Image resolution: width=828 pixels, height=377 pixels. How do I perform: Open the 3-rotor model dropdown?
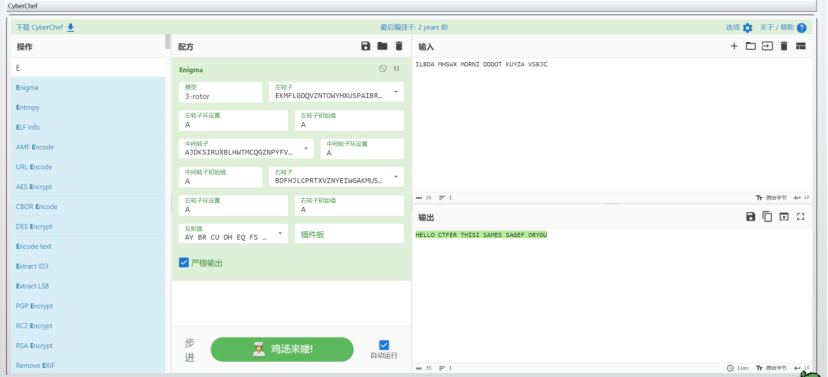tap(220, 92)
